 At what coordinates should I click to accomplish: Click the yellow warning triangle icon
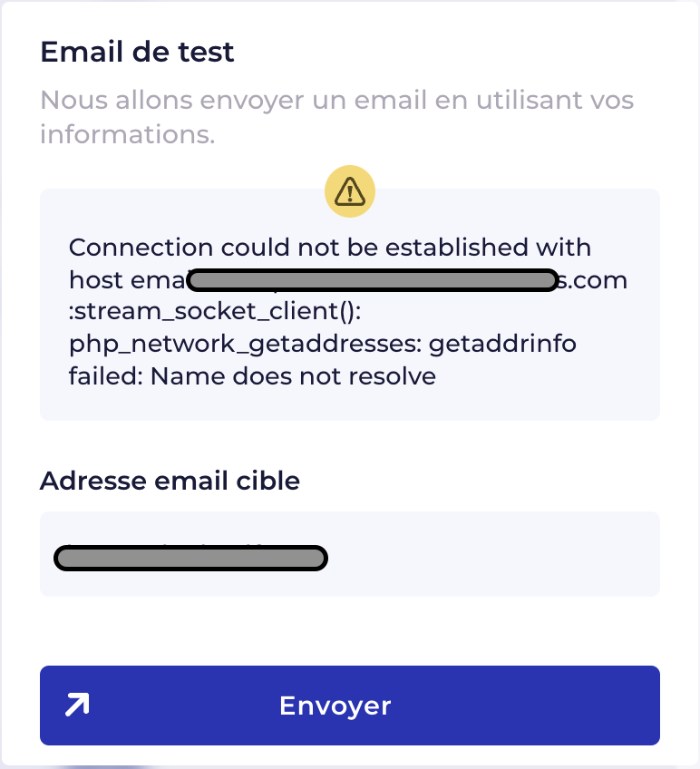(350, 190)
